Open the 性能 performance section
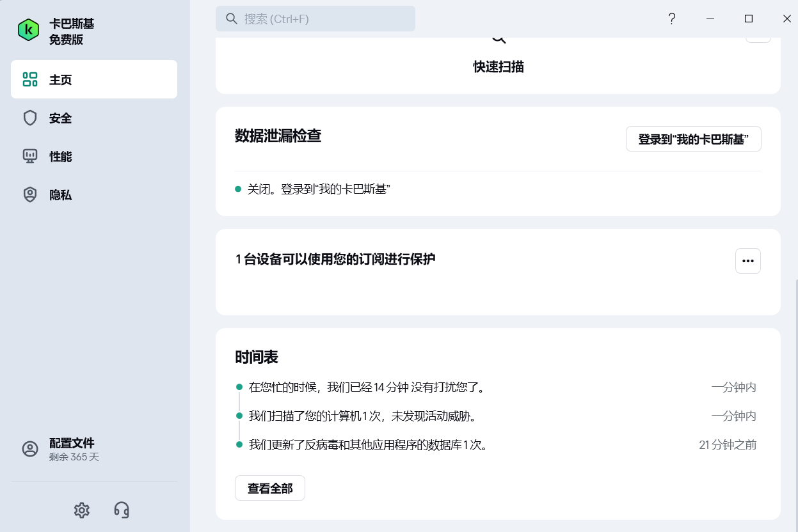This screenshot has width=798, height=532. point(94,156)
